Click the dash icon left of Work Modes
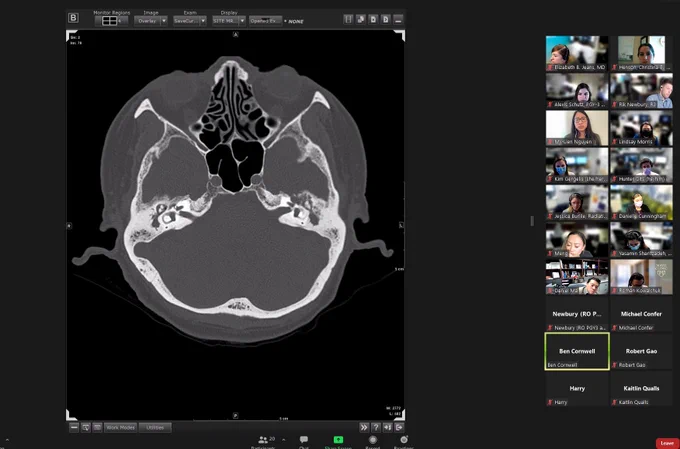This screenshot has width=680, height=449. 74,427
